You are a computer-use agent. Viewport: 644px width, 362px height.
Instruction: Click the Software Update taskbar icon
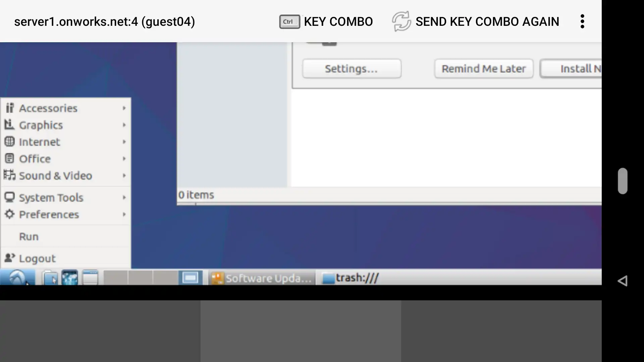[x=261, y=278]
